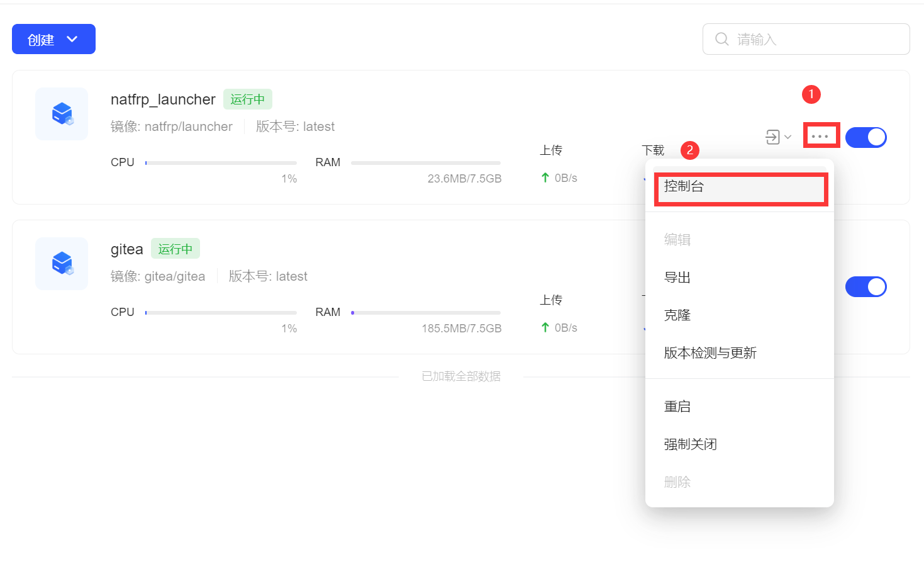
Task: Select 版本检测与更新 menu entry
Action: coord(740,353)
